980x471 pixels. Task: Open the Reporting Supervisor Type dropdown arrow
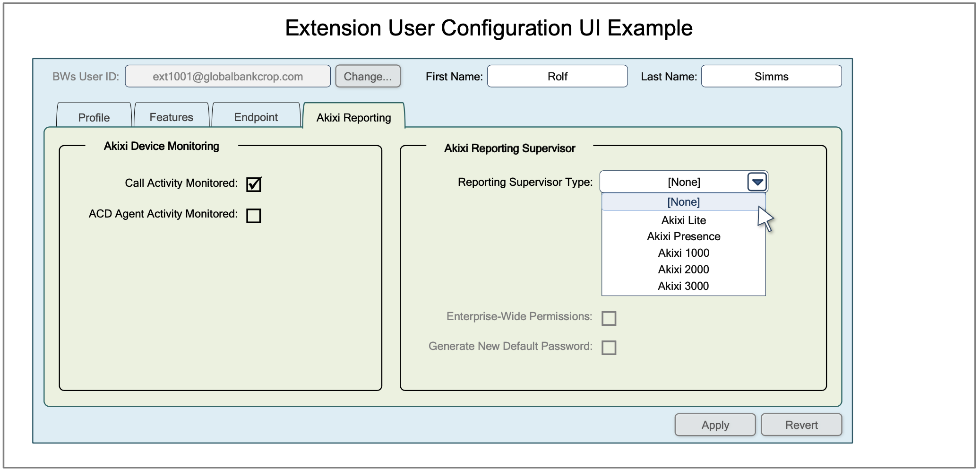[756, 182]
